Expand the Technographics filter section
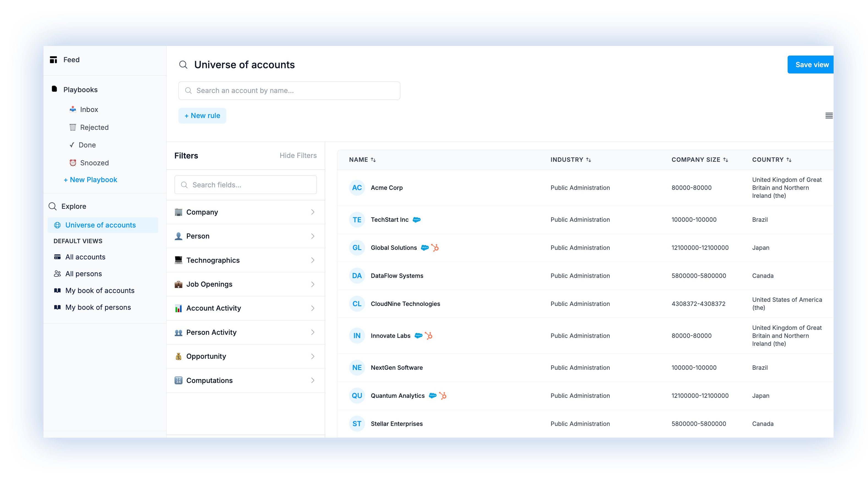Viewport: 868px width, 493px height. (x=246, y=260)
